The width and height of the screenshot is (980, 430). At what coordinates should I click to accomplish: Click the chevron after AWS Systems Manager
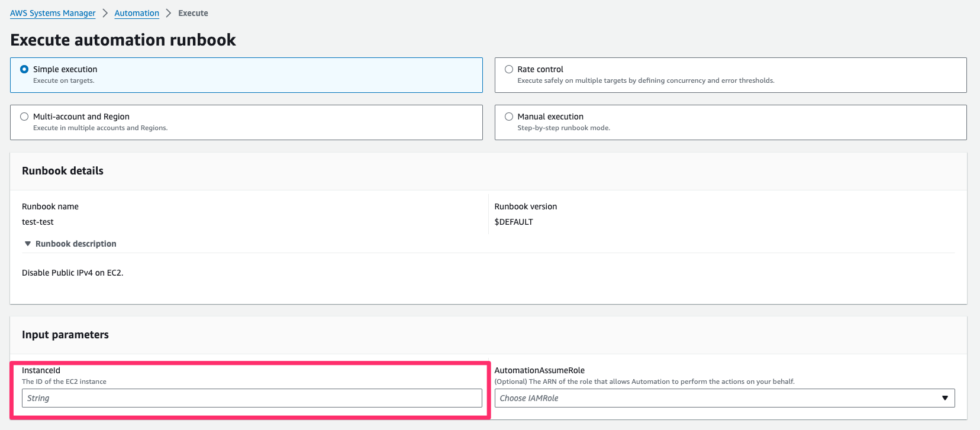(x=105, y=13)
